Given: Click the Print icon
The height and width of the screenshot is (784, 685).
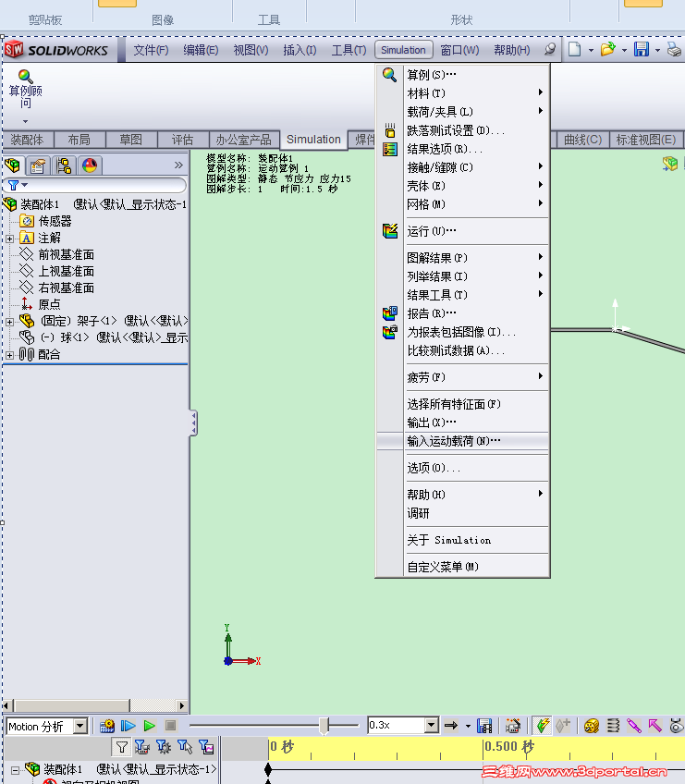Looking at the screenshot, I should pyautogui.click(x=675, y=50).
